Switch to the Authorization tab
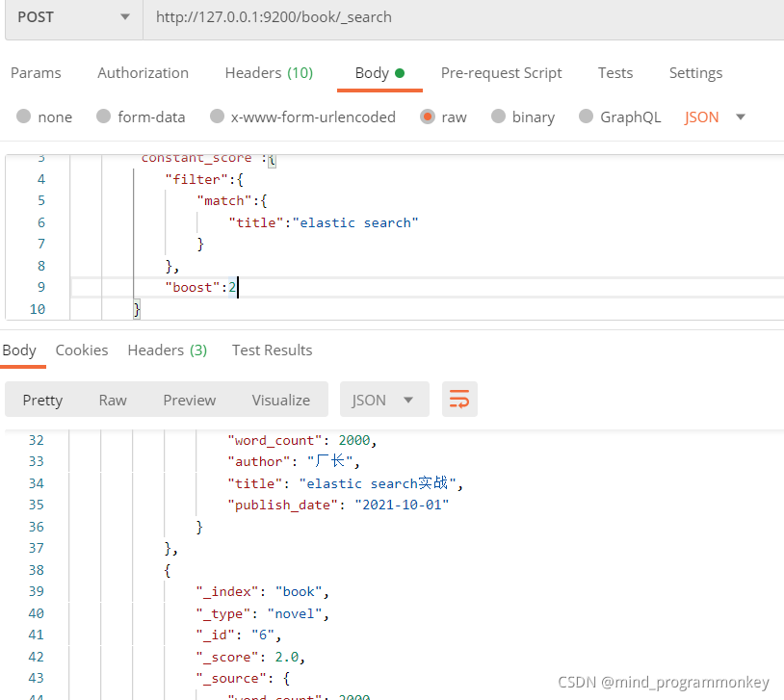Viewport: 784px width, 700px height. coord(143,73)
